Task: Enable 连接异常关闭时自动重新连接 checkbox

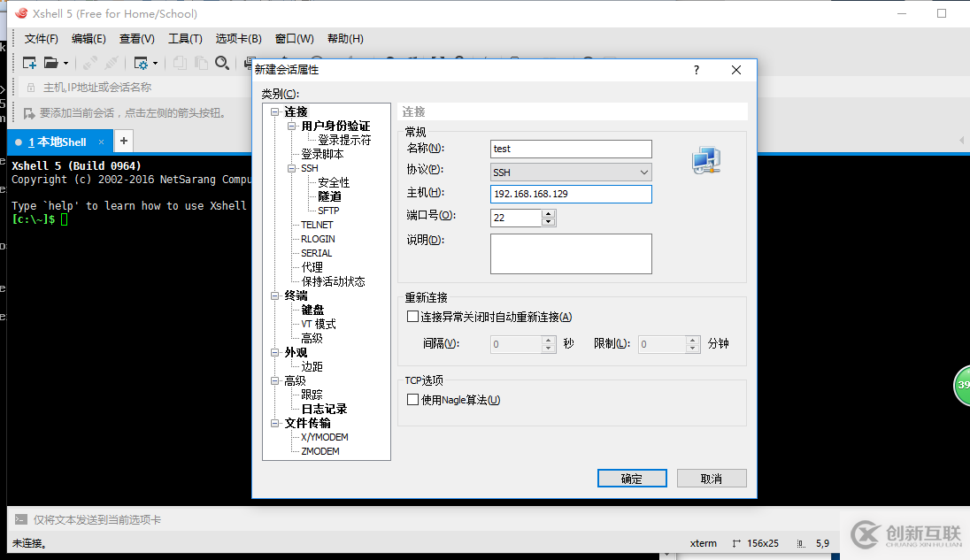Action: point(412,316)
